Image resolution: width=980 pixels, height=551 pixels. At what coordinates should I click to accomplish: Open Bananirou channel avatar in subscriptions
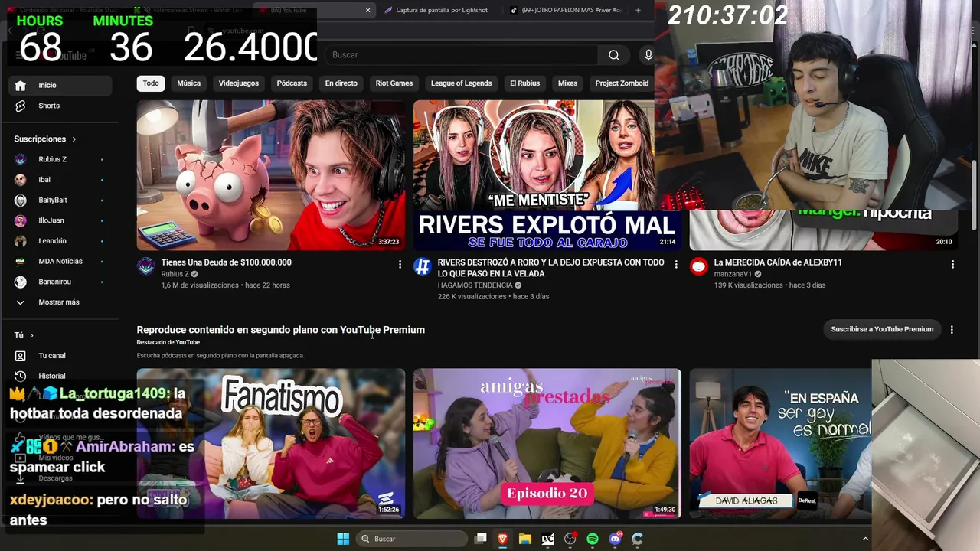(21, 282)
